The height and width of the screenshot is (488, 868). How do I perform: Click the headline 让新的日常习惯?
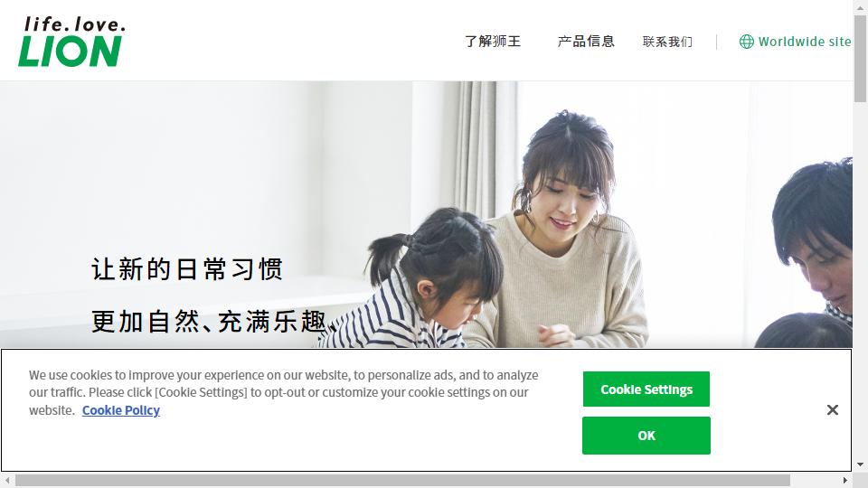point(187,269)
